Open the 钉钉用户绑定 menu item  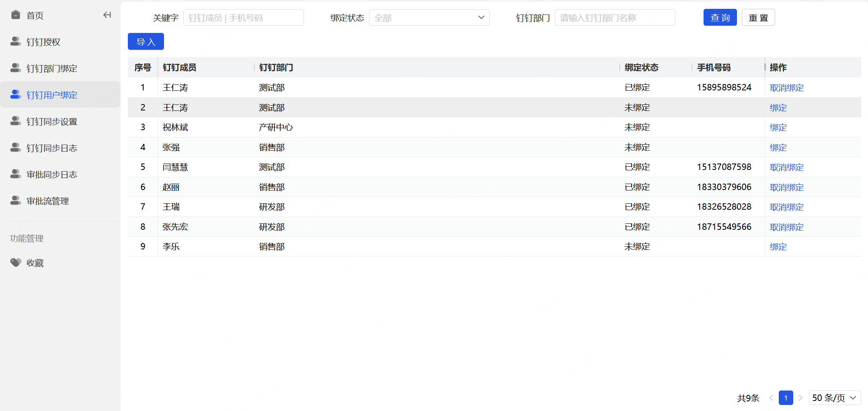[60, 95]
